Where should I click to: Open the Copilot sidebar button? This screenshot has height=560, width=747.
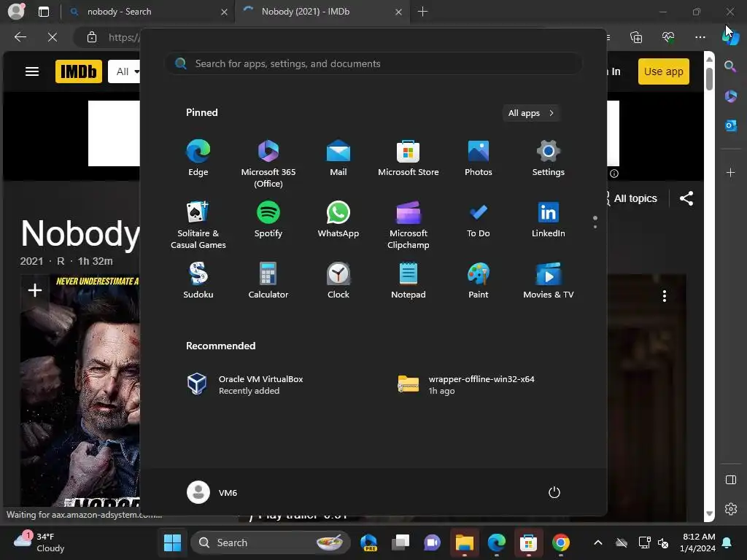[x=730, y=37]
